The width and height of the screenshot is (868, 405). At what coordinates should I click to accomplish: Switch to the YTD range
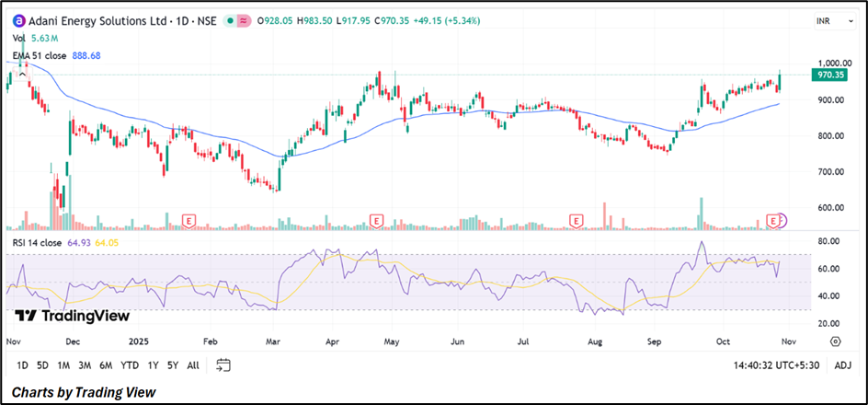[131, 365]
